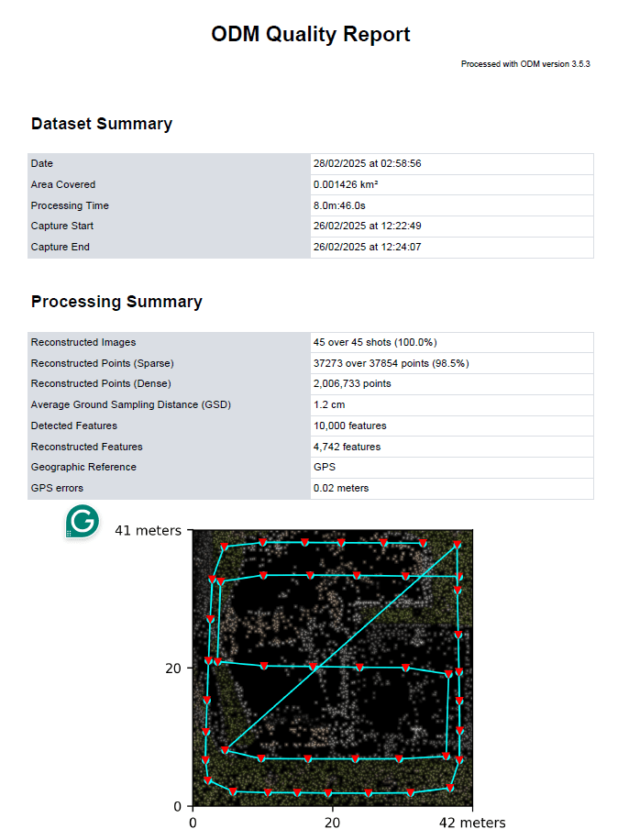This screenshot has width=618, height=840.
Task: Select value '28/02/2025 at 02:58:56'
Action: point(368,163)
